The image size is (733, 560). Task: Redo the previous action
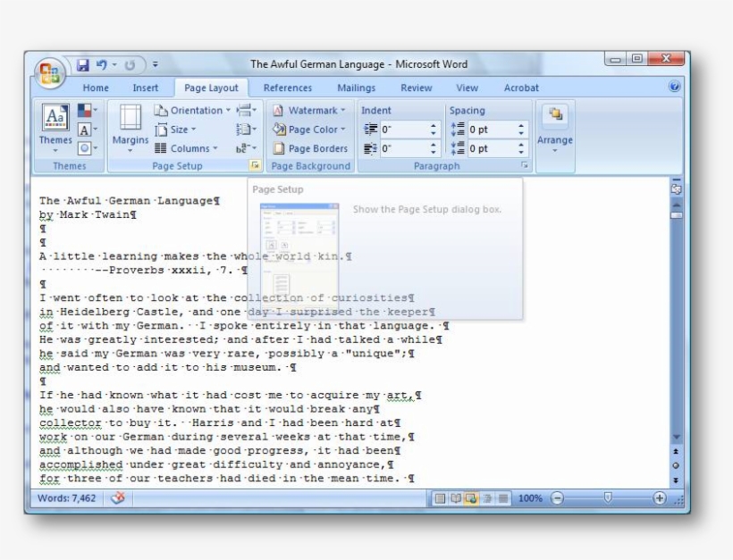pyautogui.click(x=130, y=65)
